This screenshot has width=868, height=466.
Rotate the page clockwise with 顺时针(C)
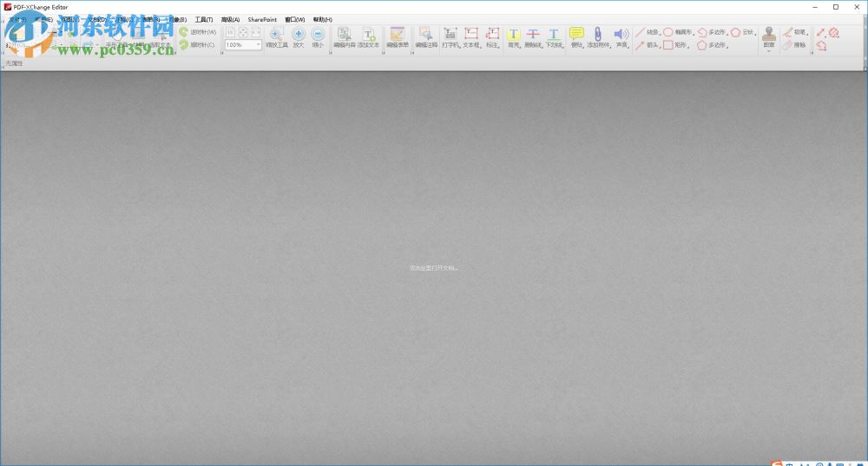click(198, 45)
